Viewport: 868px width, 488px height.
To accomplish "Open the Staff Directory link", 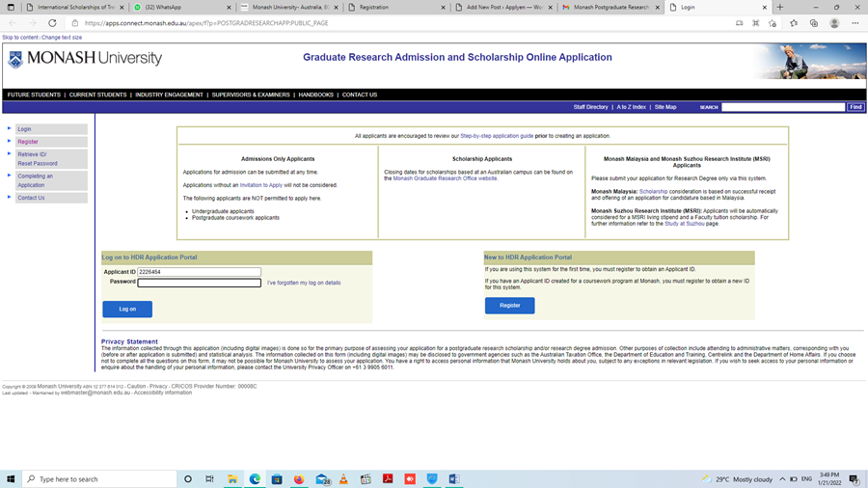I will (x=590, y=107).
